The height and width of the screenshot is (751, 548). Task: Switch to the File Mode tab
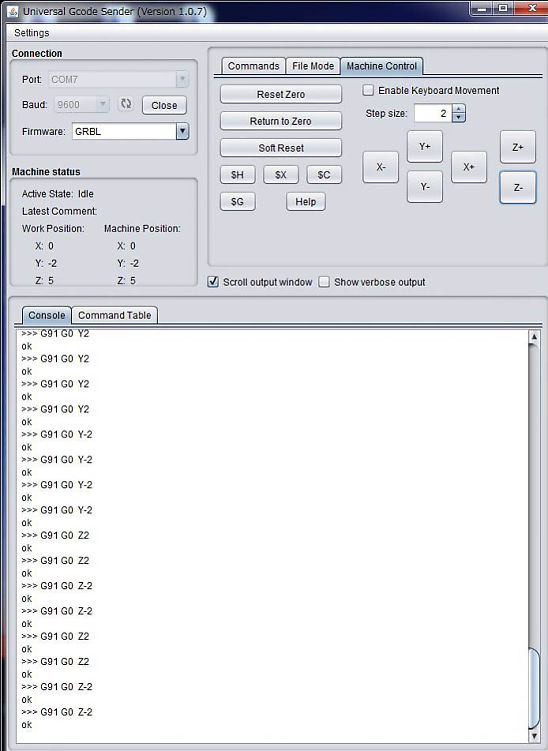tap(313, 66)
